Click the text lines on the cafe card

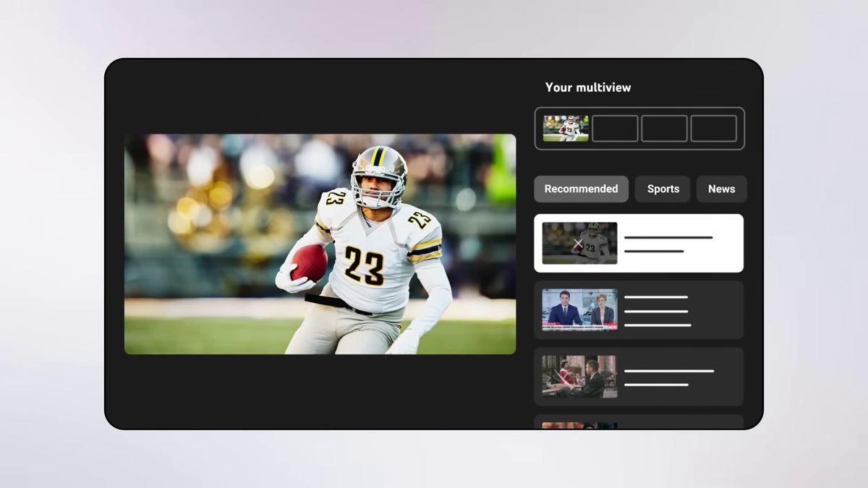click(x=668, y=377)
